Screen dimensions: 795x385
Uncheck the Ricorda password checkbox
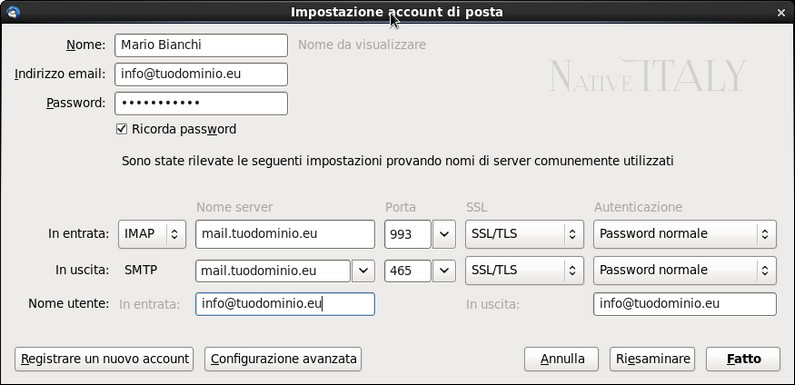121,129
